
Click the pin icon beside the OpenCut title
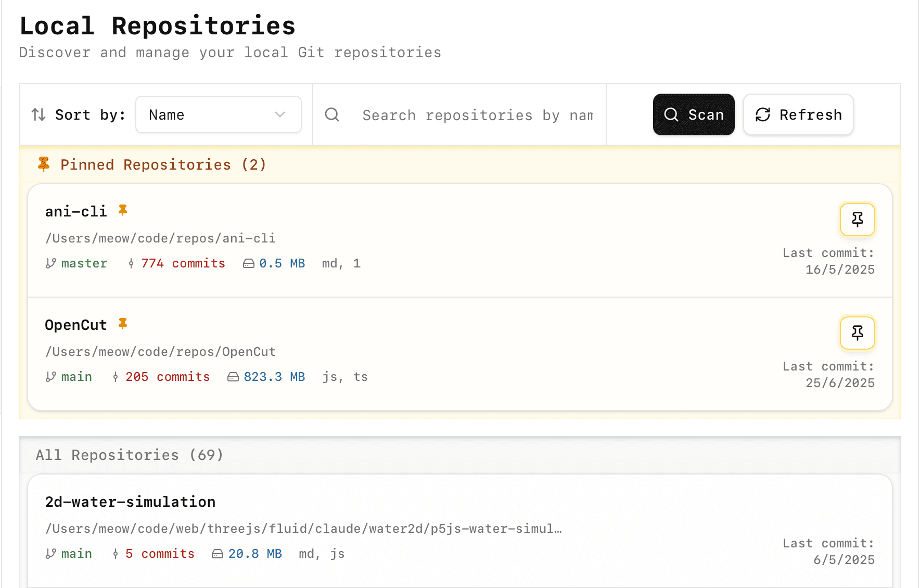[x=123, y=324]
